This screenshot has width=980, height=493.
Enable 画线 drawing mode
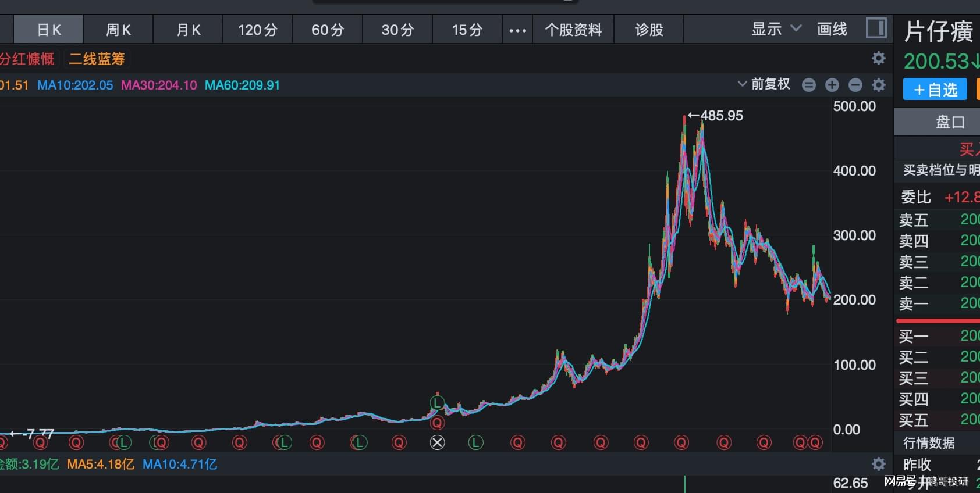(x=832, y=29)
